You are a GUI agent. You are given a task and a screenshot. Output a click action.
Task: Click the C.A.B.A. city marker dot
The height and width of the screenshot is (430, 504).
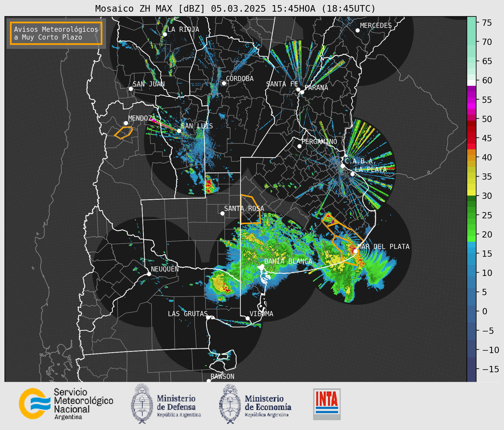pos(343,166)
